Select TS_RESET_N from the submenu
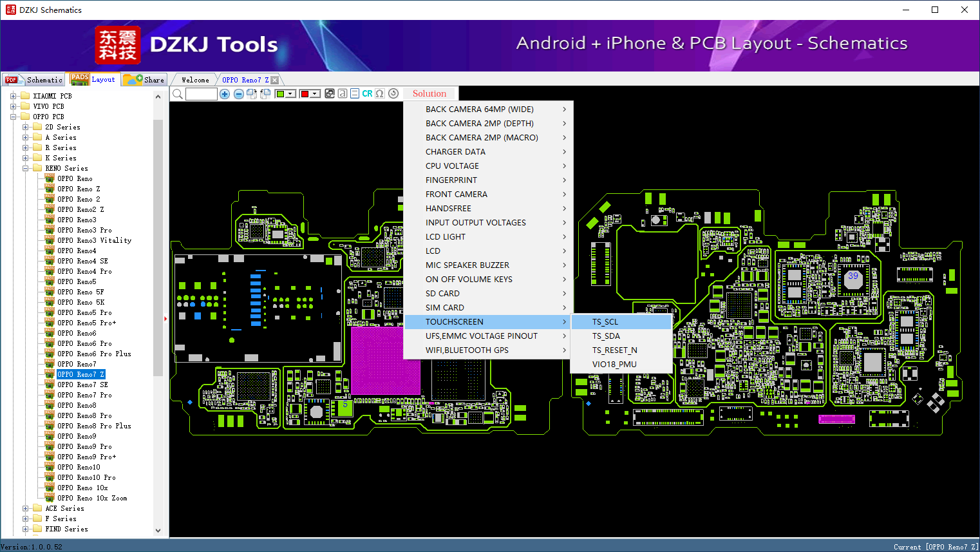The image size is (980, 552). click(x=622, y=350)
